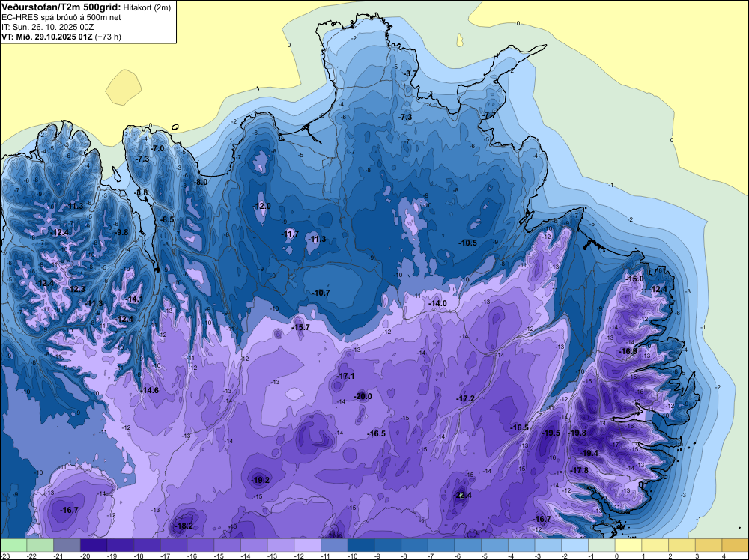Pick the orange legend swatch labeled 4

pos(736,545)
